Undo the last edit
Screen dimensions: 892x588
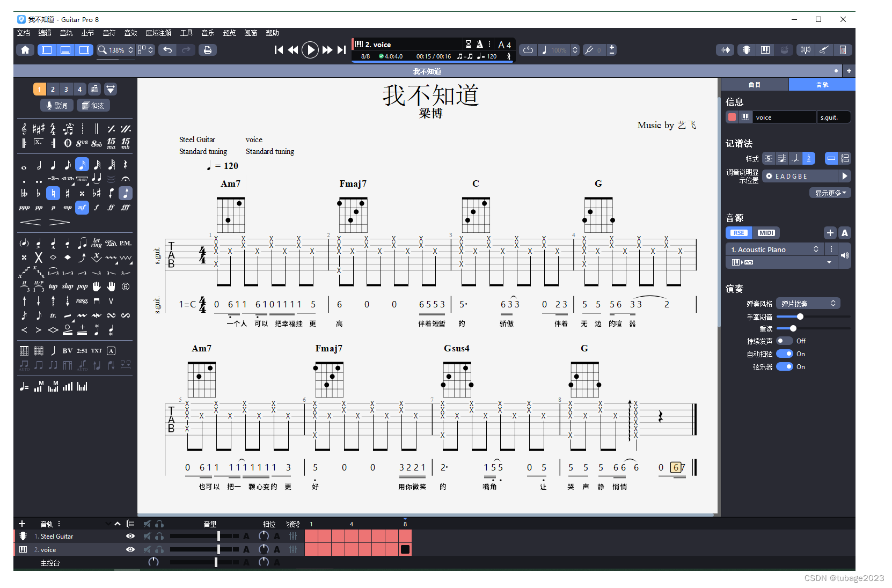[x=167, y=50]
